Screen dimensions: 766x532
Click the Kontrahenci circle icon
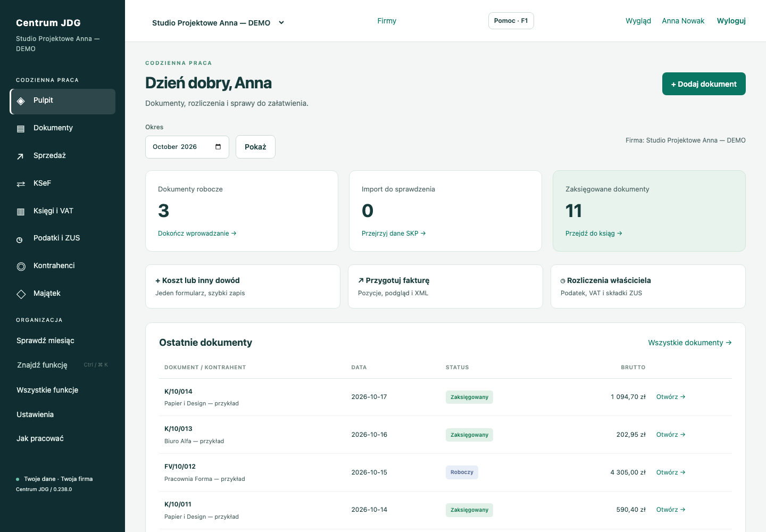tap(21, 267)
